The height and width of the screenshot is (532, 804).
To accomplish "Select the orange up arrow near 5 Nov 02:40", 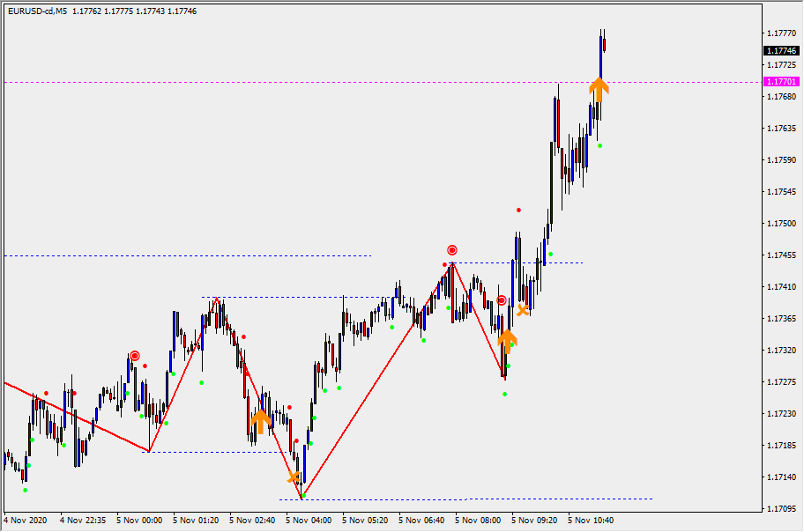I will [x=260, y=421].
